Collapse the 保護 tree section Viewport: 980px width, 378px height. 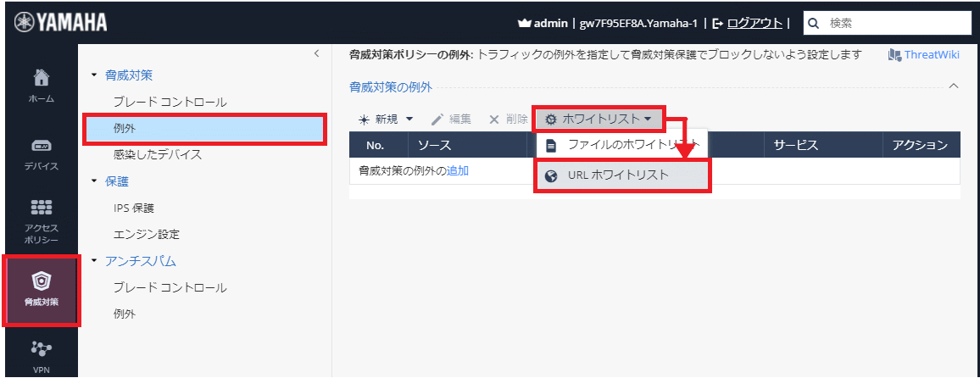pos(94,181)
